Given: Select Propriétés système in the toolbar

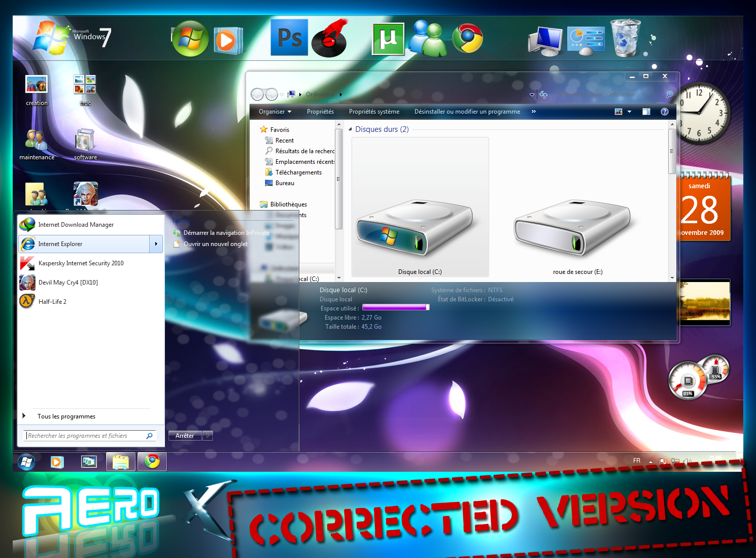Looking at the screenshot, I should click(x=374, y=112).
